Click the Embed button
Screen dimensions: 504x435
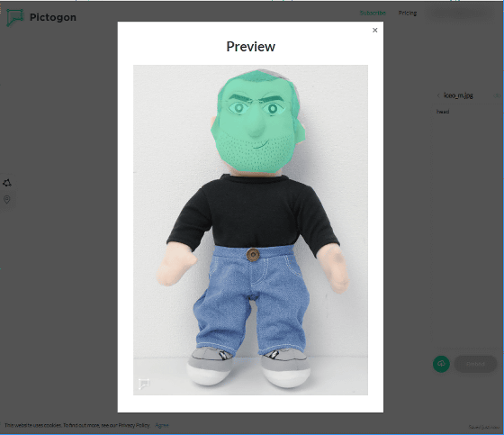coord(475,364)
